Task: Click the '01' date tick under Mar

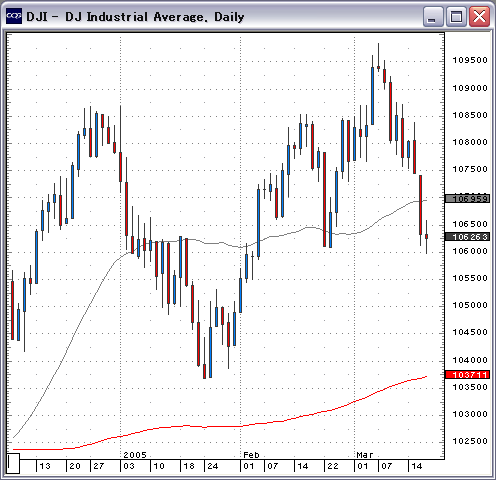Action: click(362, 466)
